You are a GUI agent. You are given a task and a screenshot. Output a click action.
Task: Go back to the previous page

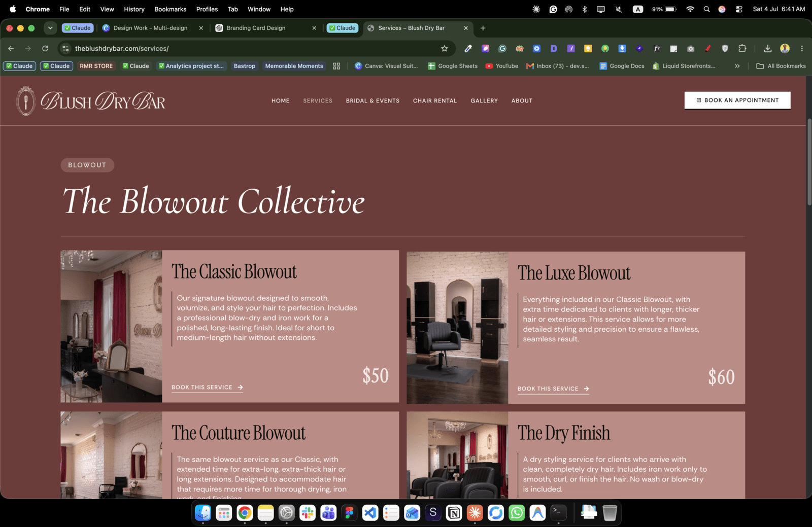click(11, 49)
